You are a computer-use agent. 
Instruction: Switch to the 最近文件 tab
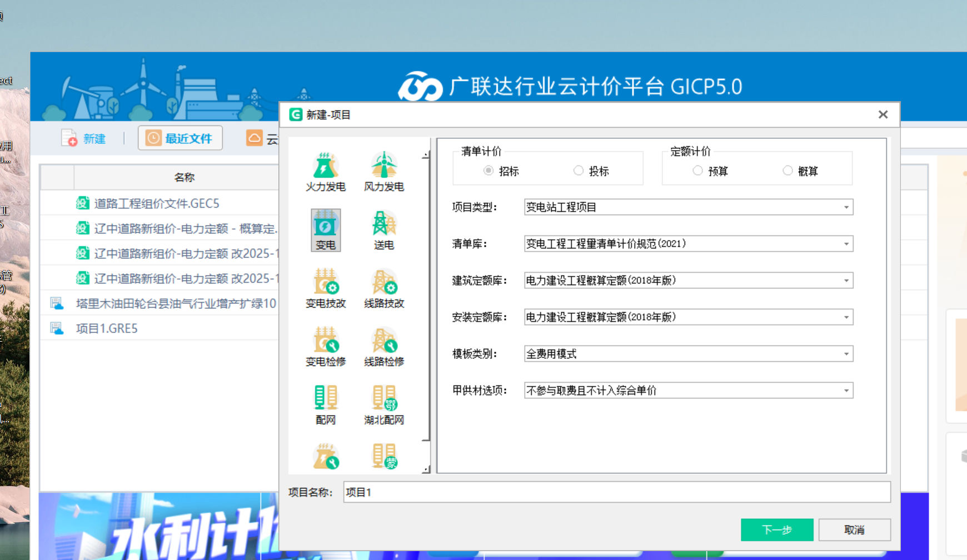[180, 138]
